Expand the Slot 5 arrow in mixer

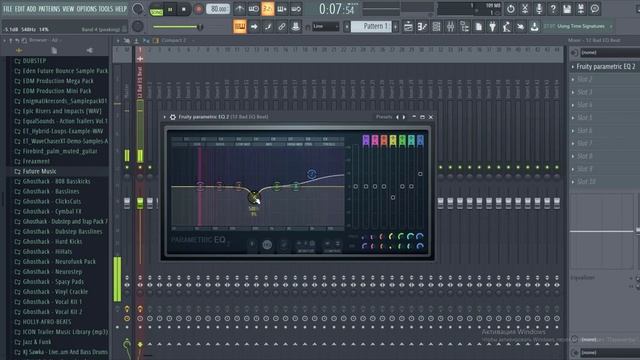(x=573, y=118)
